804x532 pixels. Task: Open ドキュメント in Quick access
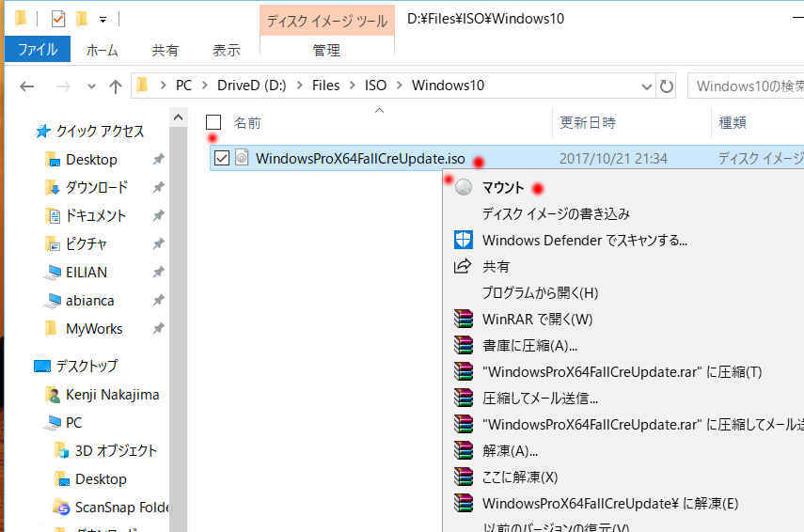click(x=96, y=216)
